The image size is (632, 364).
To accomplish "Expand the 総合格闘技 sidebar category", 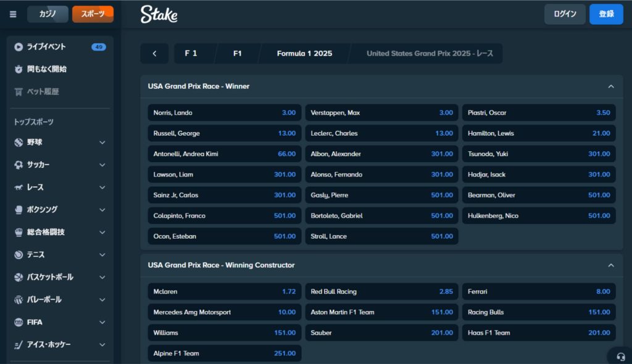I will click(x=102, y=232).
